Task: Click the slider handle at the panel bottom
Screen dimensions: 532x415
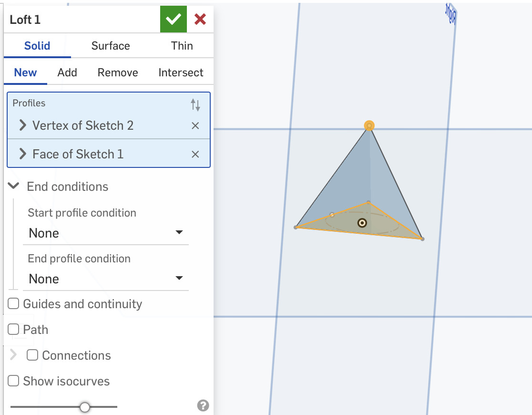Action: click(85, 407)
